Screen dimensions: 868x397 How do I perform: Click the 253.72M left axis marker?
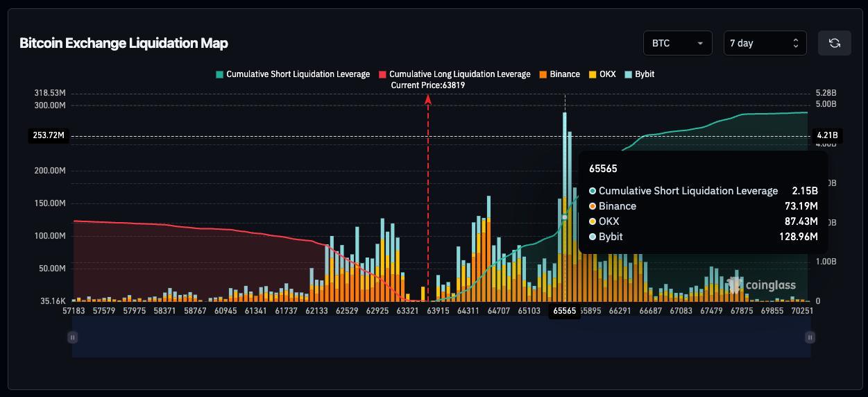click(49, 135)
